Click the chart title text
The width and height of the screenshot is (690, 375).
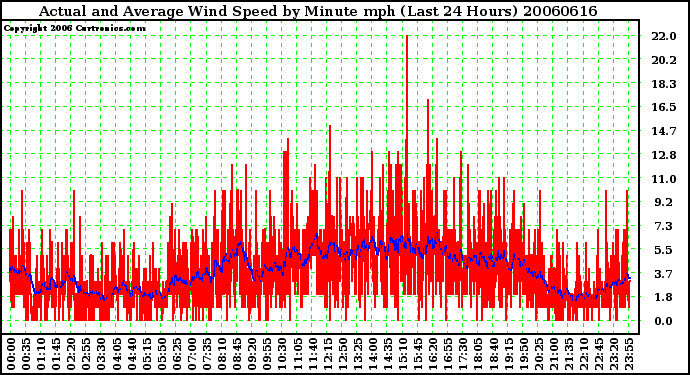(x=318, y=11)
